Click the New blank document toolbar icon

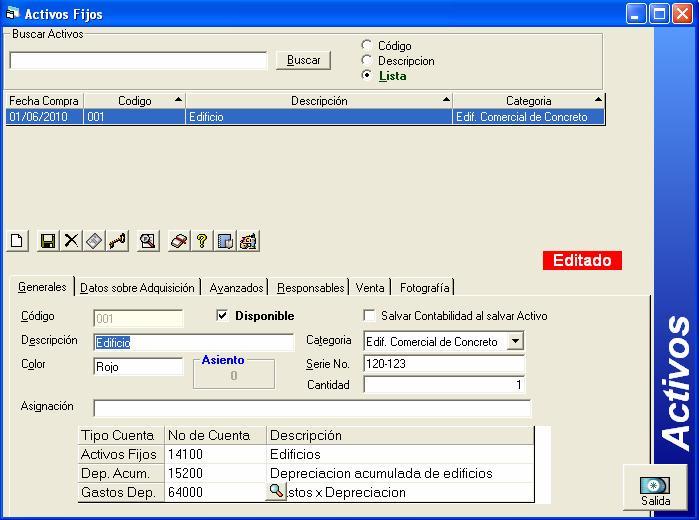[17, 241]
